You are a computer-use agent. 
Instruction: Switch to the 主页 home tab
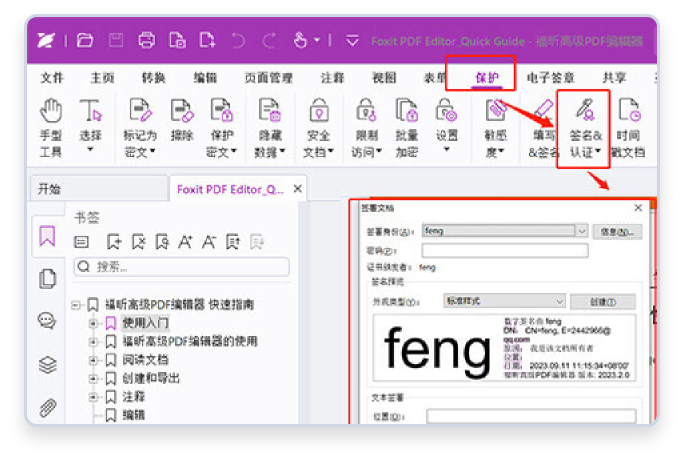(x=103, y=78)
